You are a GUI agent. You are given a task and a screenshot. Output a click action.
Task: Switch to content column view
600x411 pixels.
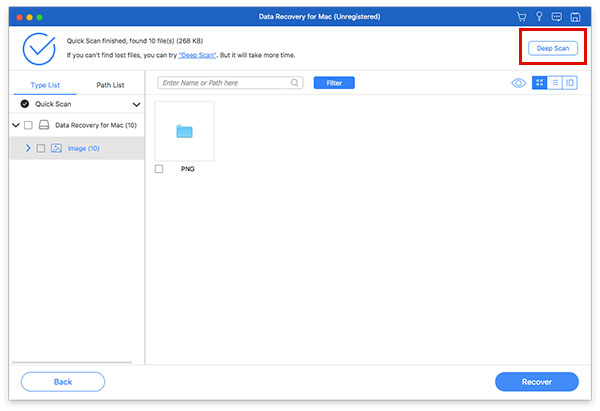tap(570, 83)
